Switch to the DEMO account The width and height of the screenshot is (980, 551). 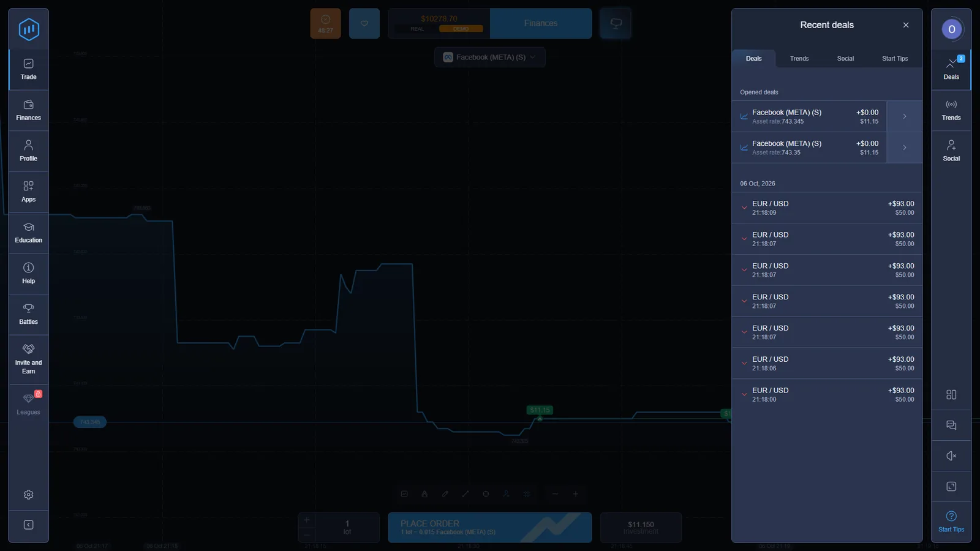[461, 29]
